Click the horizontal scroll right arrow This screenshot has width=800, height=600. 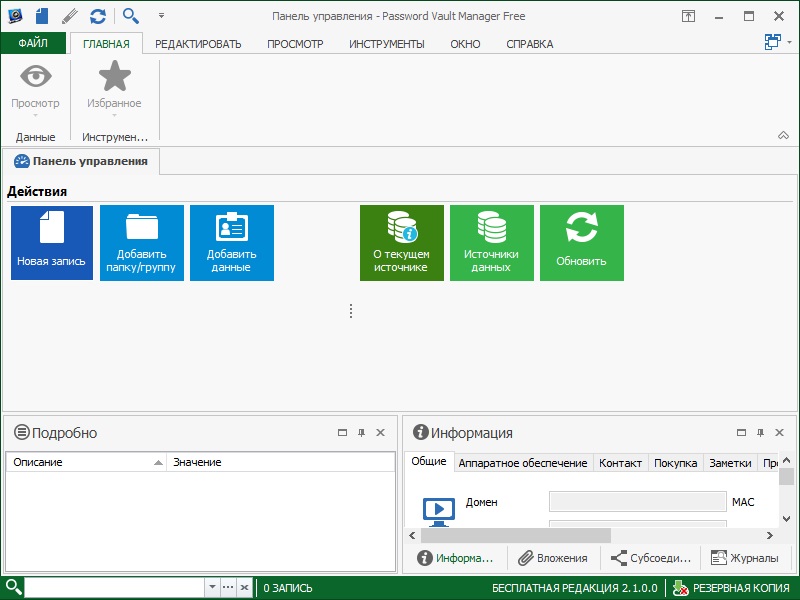[x=769, y=535]
